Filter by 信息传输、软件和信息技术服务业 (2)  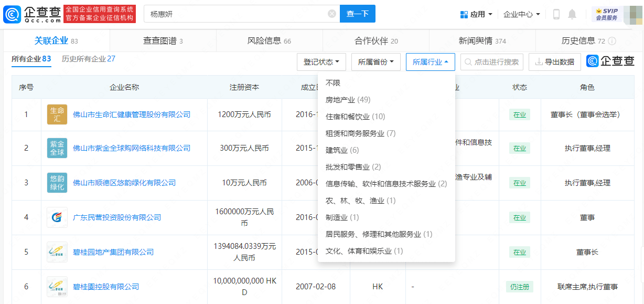(387, 184)
